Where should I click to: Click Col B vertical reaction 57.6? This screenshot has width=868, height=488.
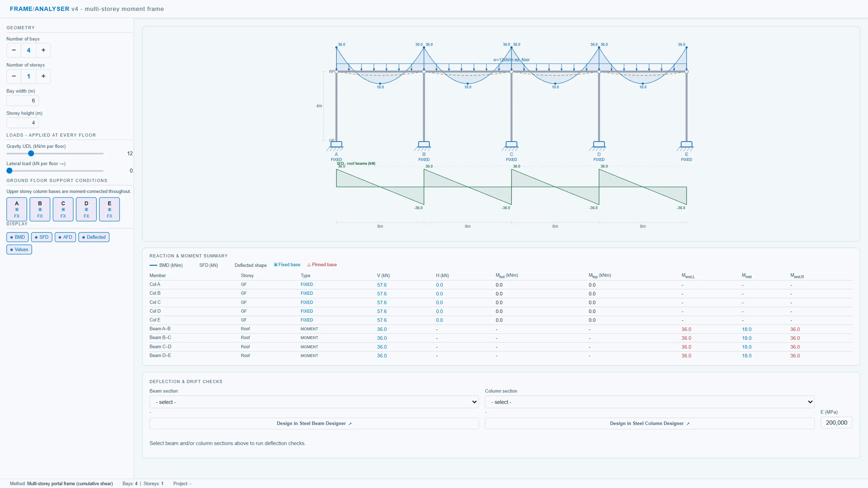pyautogui.click(x=382, y=294)
